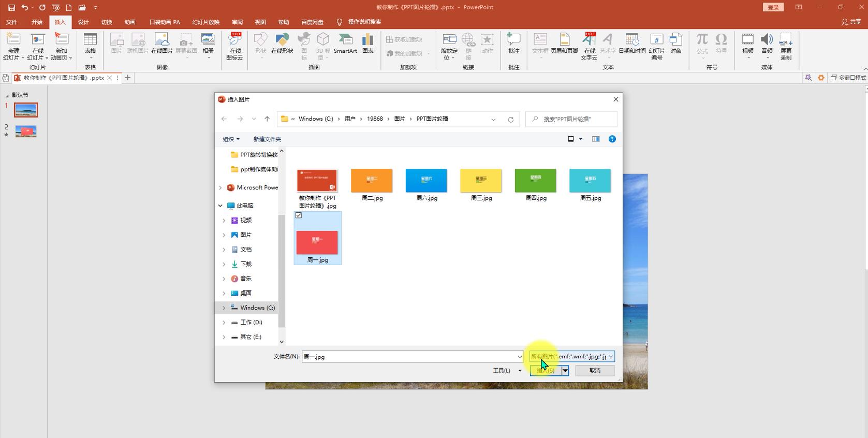Click the 新建文件夹 (New Folder) button
Screen dimensions: 868x438
(267, 139)
